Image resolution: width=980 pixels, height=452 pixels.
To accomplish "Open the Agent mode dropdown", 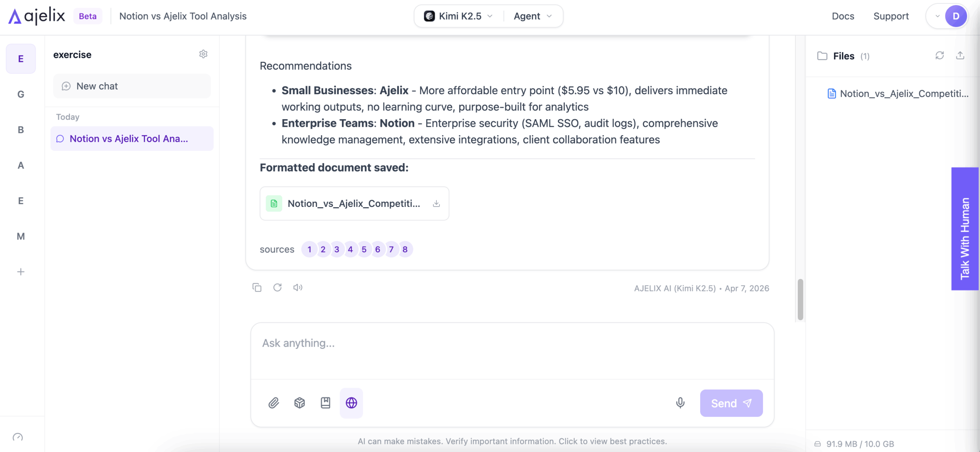I will coord(532,16).
